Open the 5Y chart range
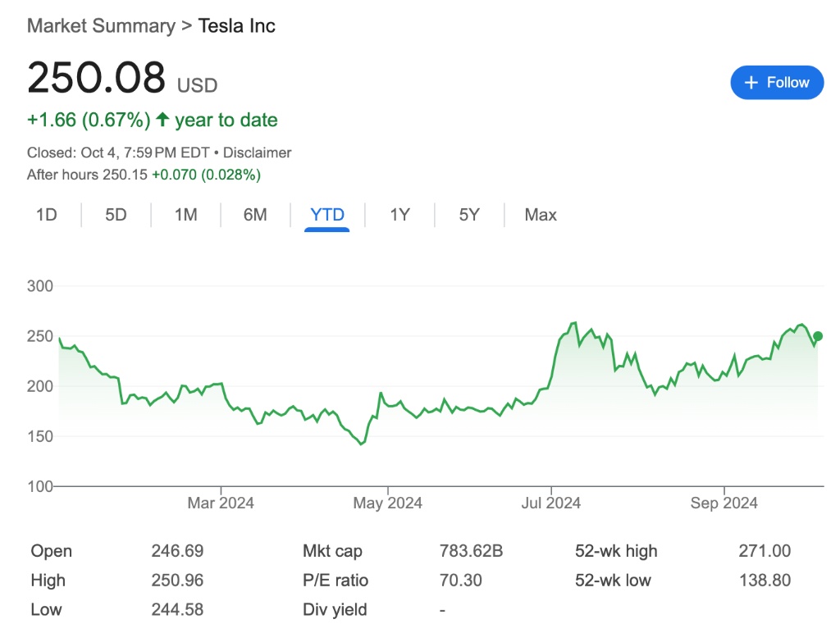This screenshot has height=633, width=840. (469, 215)
